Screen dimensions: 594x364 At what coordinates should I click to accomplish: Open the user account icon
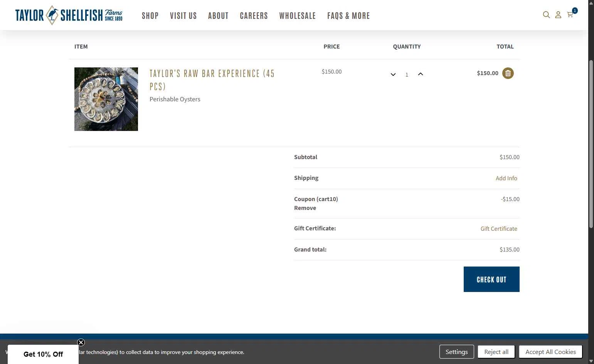[x=558, y=15]
